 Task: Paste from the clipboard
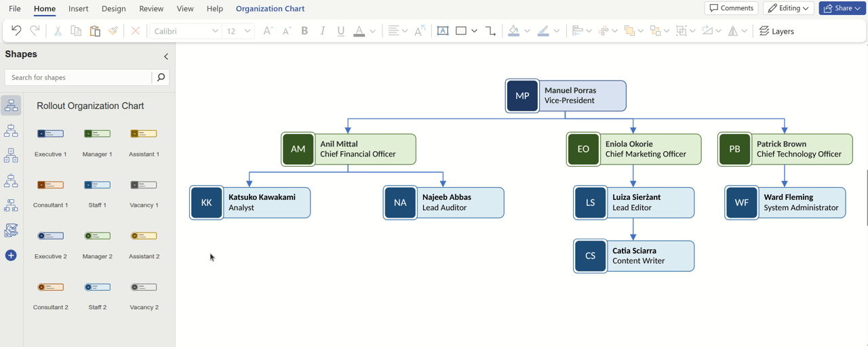click(95, 31)
